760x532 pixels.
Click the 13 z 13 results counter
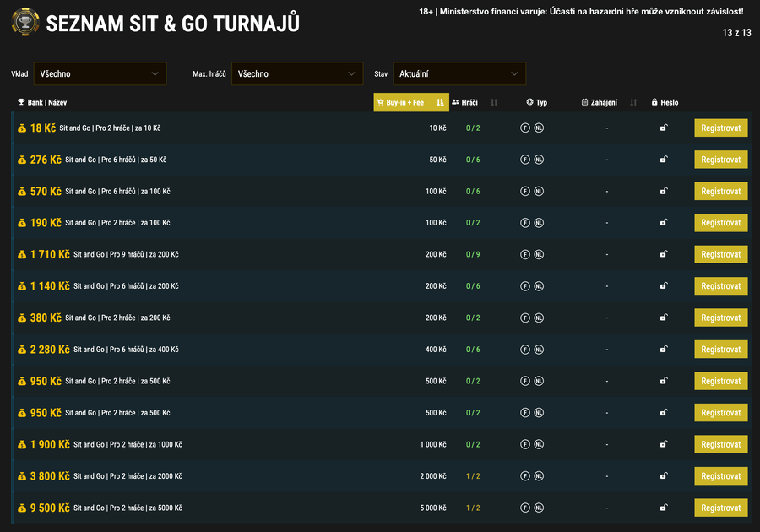coord(736,33)
